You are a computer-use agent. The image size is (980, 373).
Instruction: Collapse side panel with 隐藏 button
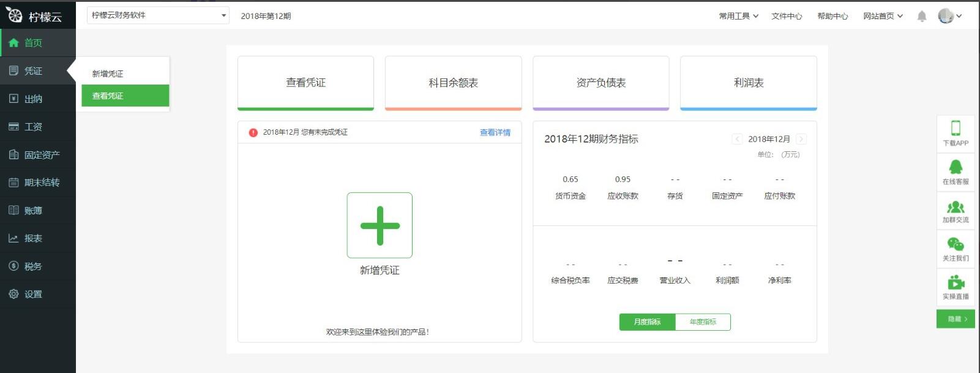(955, 319)
